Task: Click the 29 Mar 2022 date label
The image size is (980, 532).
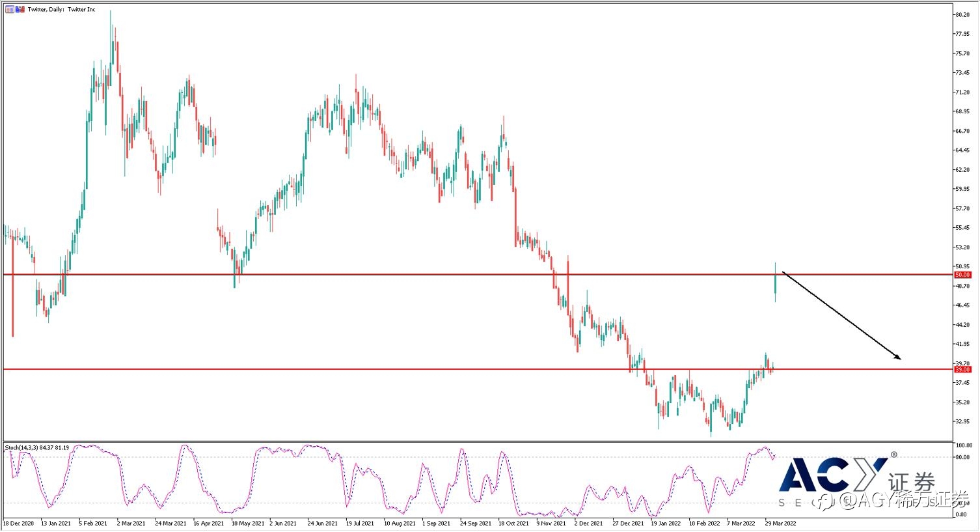Action: pos(780,523)
